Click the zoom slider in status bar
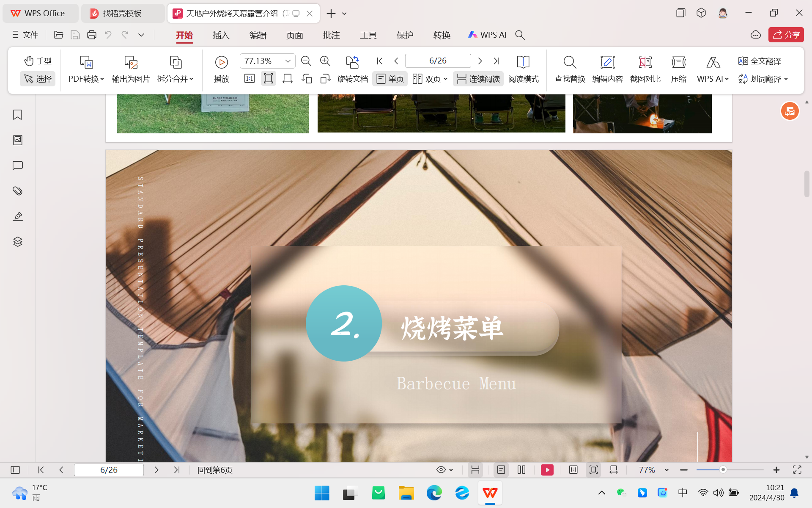Image resolution: width=812 pixels, height=508 pixels. (723, 470)
